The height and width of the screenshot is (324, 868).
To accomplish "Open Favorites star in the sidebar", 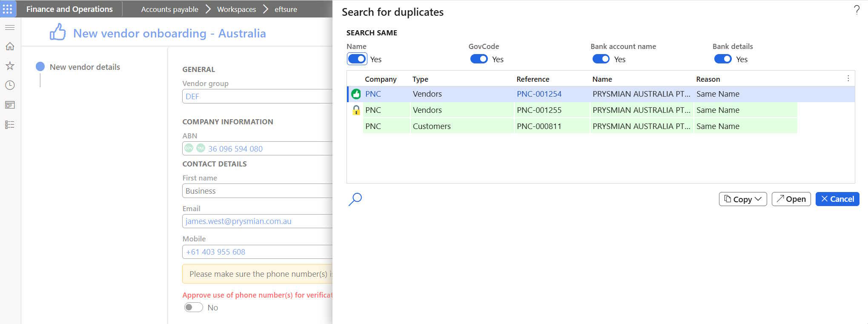I will pos(10,66).
